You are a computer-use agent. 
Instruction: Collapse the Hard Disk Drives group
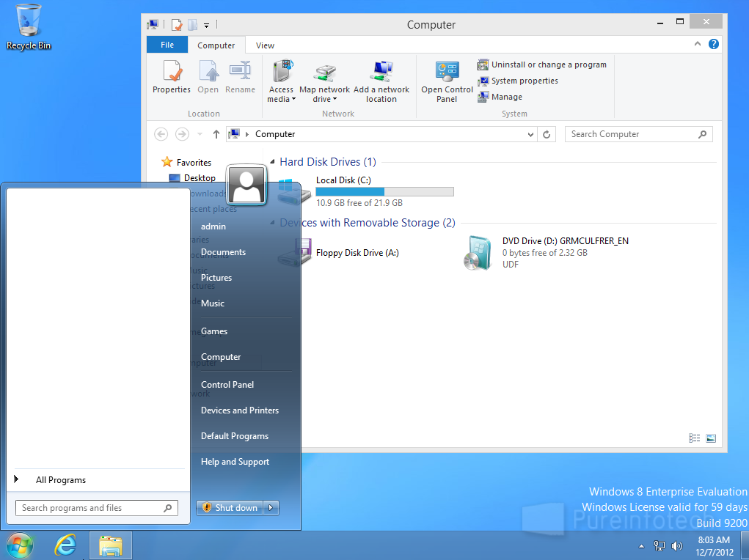272,162
